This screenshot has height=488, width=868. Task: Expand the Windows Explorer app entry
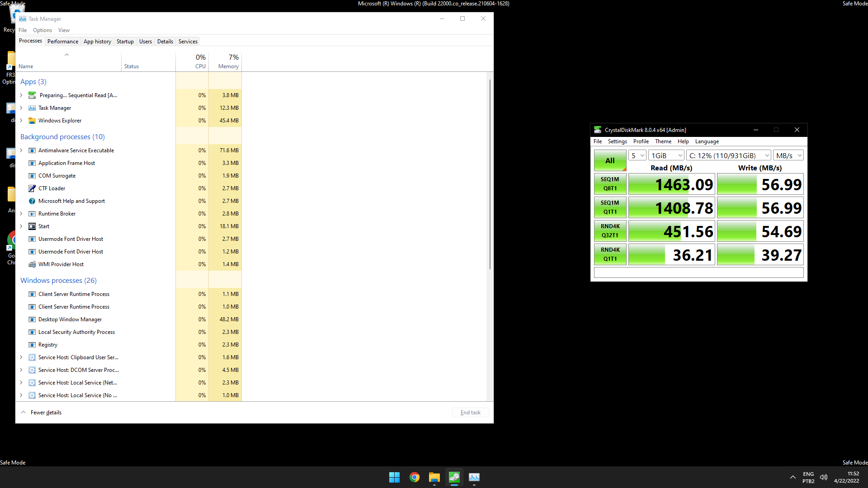[21, 121]
